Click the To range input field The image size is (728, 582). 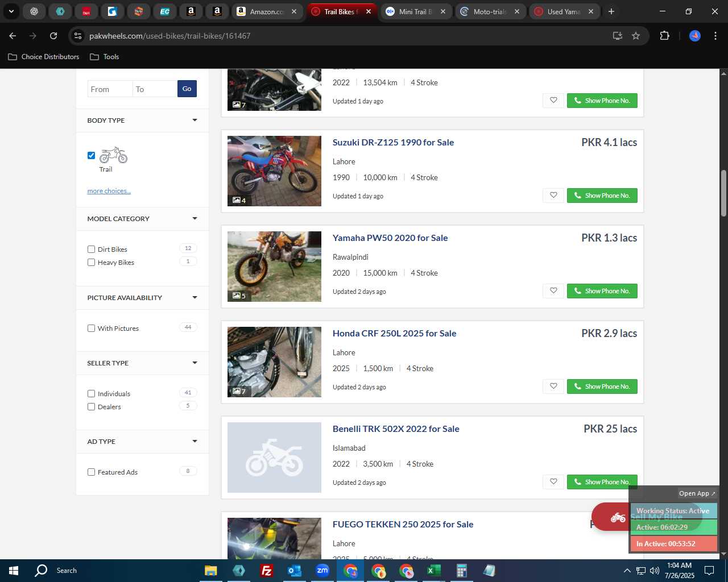click(155, 89)
